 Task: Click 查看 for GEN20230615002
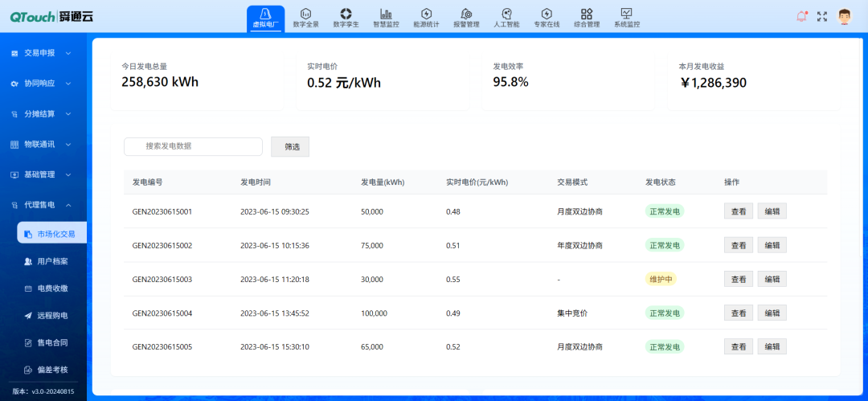tap(739, 245)
